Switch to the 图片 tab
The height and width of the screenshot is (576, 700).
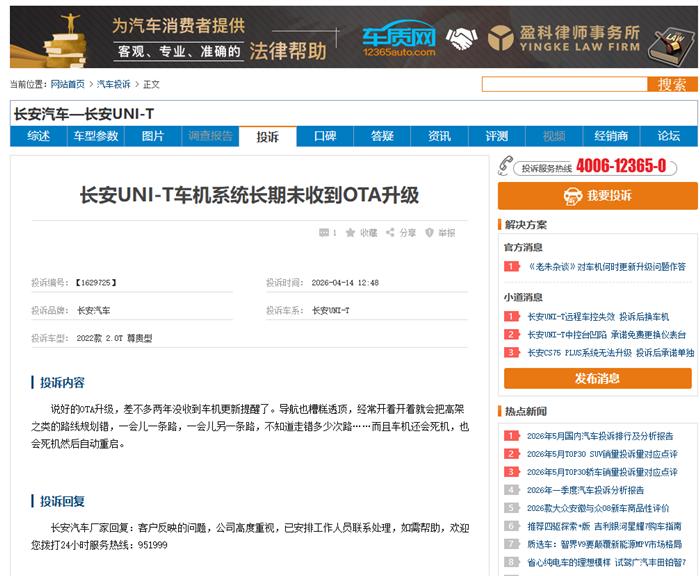(x=153, y=136)
